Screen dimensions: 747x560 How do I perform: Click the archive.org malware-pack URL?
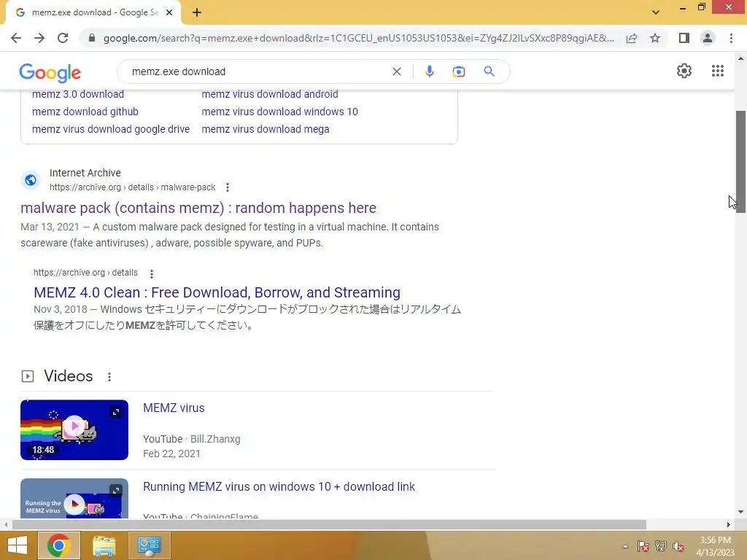pyautogui.click(x=133, y=187)
